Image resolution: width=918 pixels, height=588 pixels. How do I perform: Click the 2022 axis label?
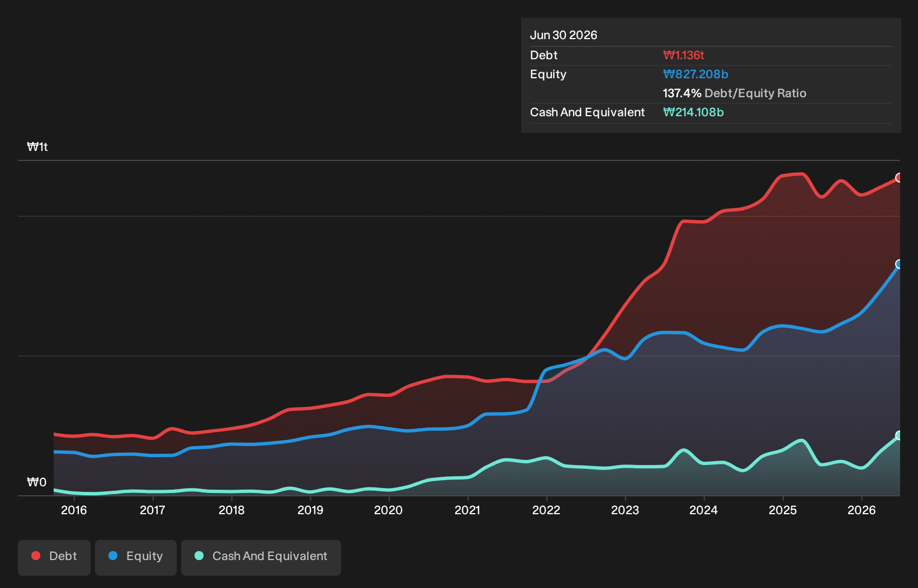tap(546, 510)
